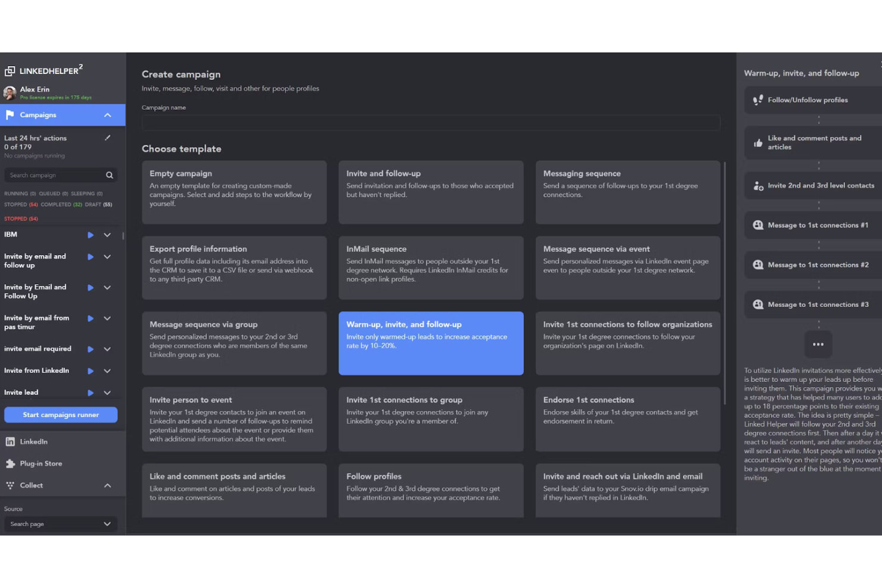Viewport: 882px width, 588px height.
Task: Collapse the Collect section chevron
Action: pos(107,486)
